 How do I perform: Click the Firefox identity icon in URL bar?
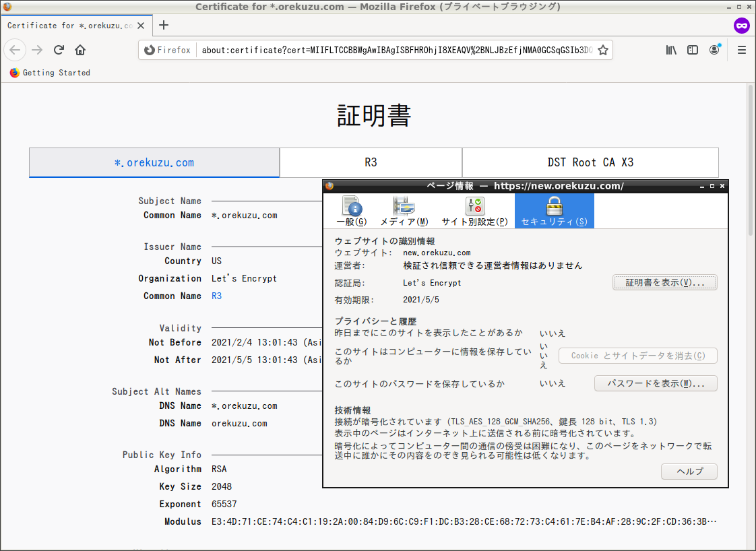point(168,50)
